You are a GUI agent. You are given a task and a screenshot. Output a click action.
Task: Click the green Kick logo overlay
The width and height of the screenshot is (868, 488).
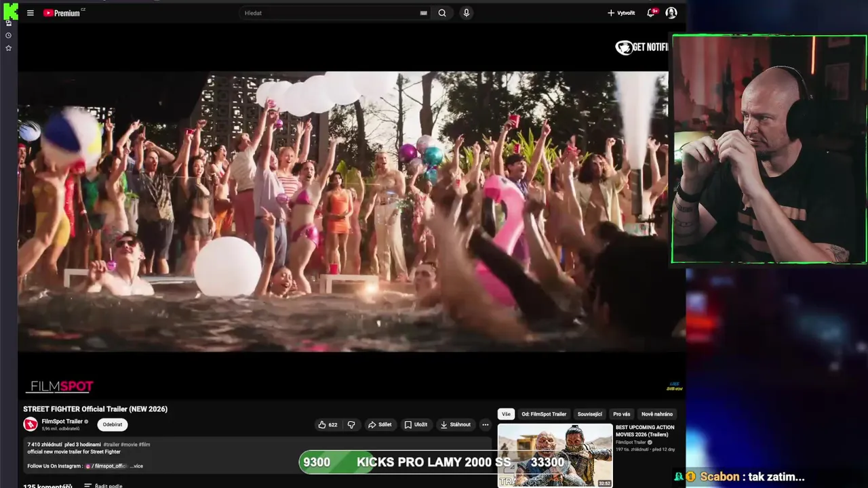[x=10, y=11]
